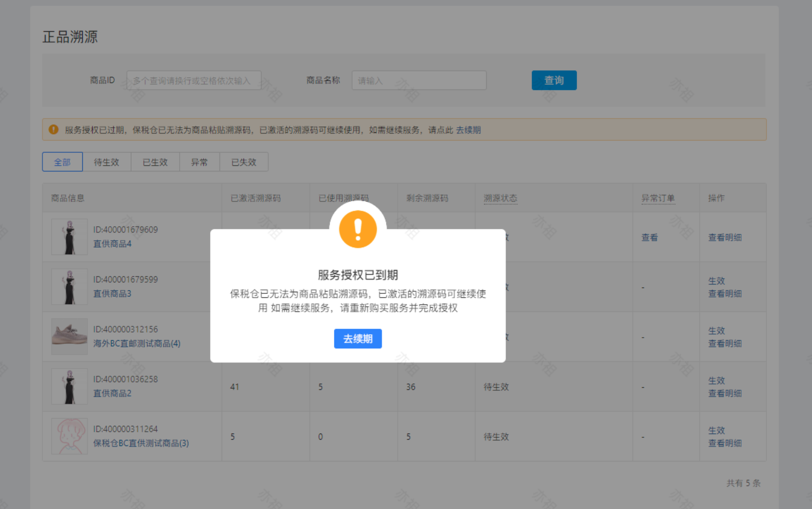
Task: Open the thumbnail of product 400001679609
Action: (69, 237)
